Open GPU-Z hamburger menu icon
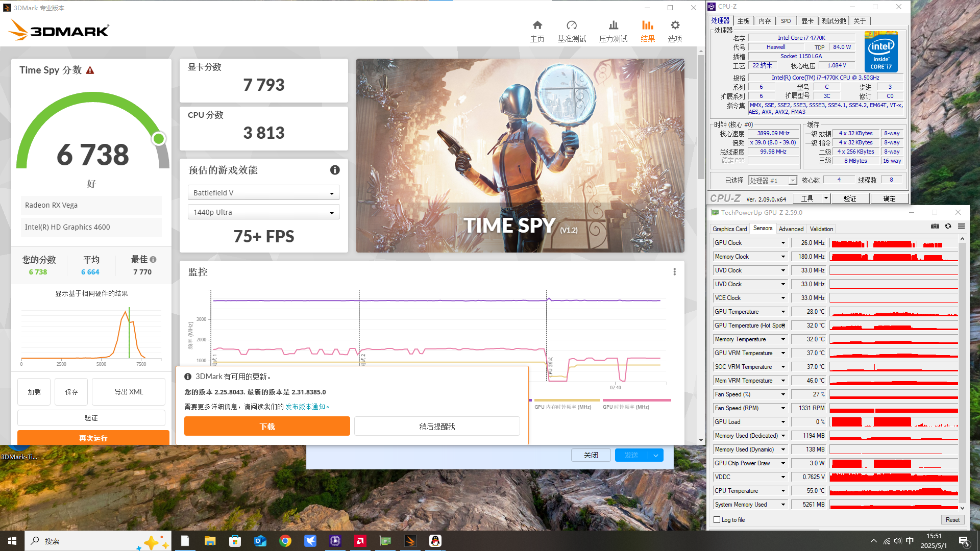 click(x=961, y=226)
